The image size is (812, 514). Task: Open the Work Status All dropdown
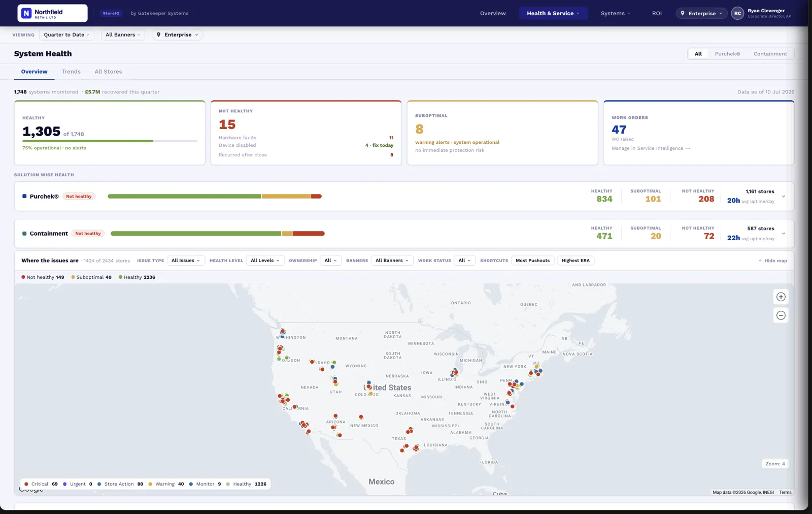pyautogui.click(x=464, y=261)
